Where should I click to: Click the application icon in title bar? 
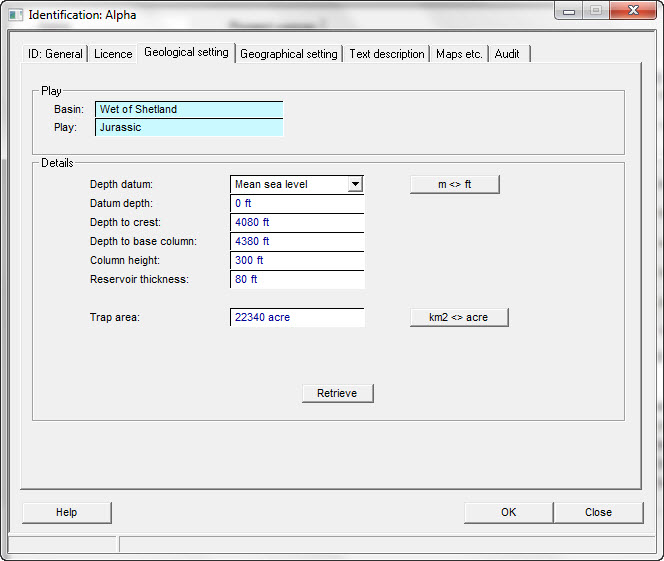16,15
